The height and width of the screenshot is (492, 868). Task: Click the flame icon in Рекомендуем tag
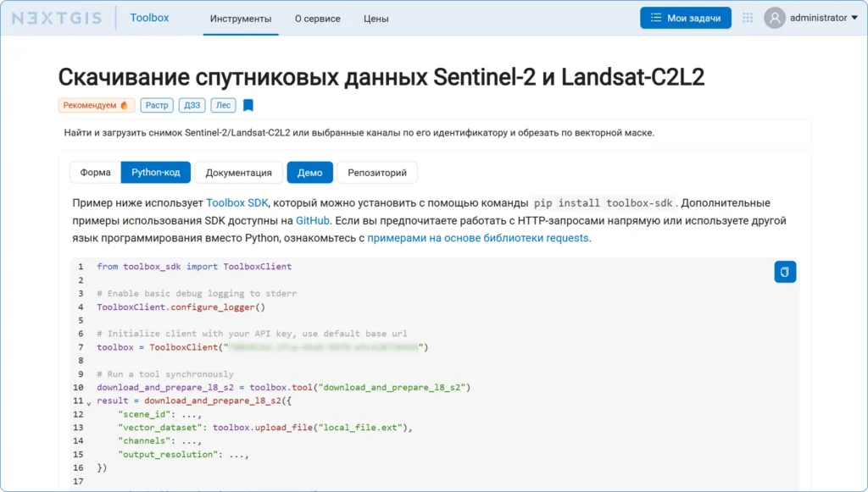(x=124, y=105)
